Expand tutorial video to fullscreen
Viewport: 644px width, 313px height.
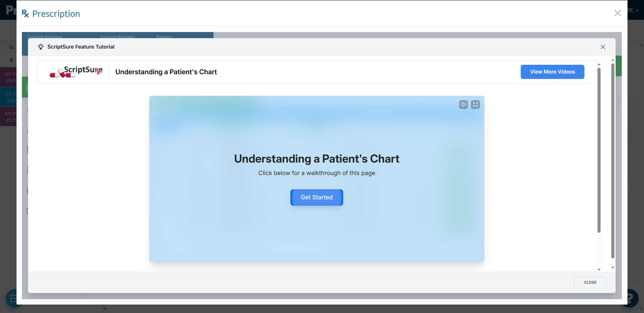pyautogui.click(x=475, y=105)
